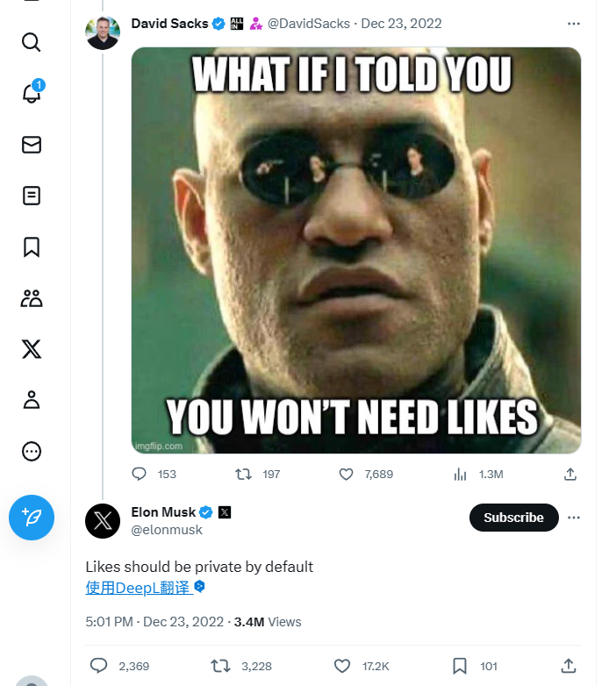Open Messages envelope icon
This screenshot has width=616, height=686.
coord(32,145)
